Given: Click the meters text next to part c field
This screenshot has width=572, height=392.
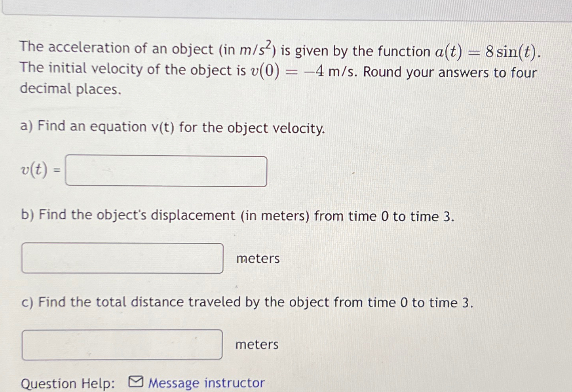Looking at the screenshot, I should tap(256, 344).
